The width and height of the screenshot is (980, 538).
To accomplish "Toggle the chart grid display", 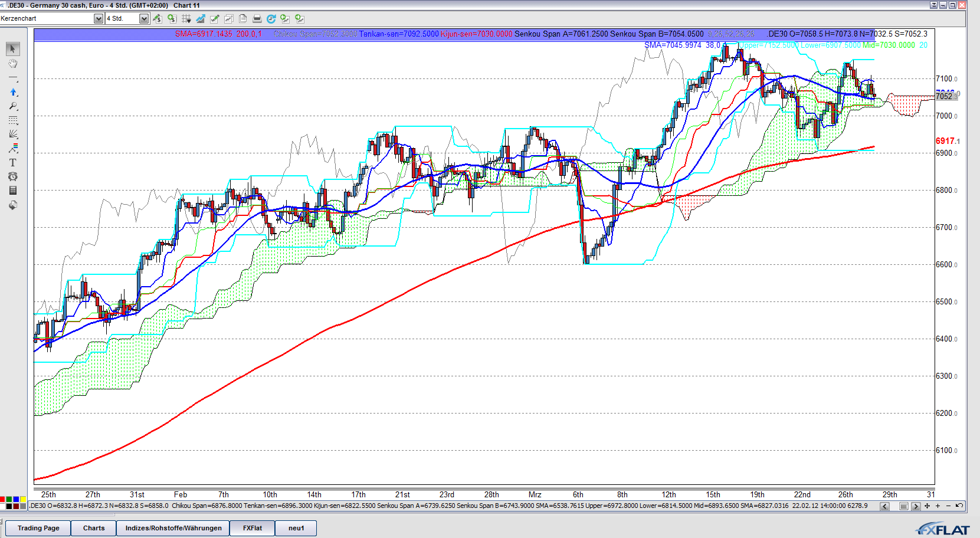I will [x=186, y=19].
